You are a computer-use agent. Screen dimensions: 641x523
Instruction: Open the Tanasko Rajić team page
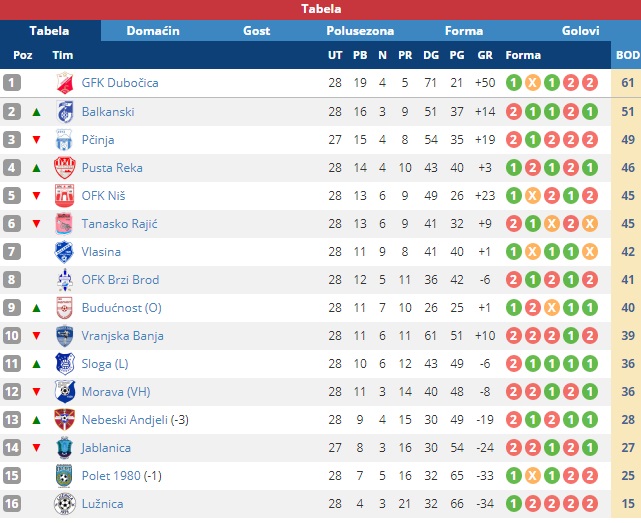point(119,223)
